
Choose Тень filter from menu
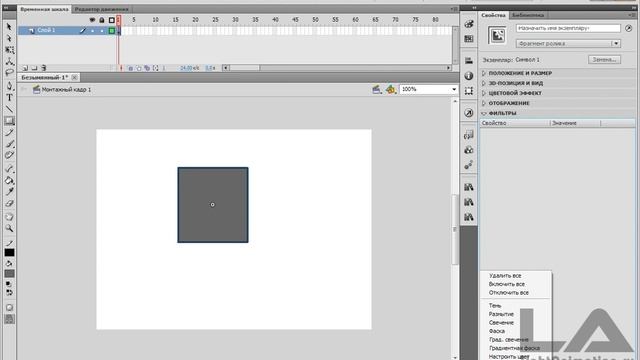tap(495, 306)
